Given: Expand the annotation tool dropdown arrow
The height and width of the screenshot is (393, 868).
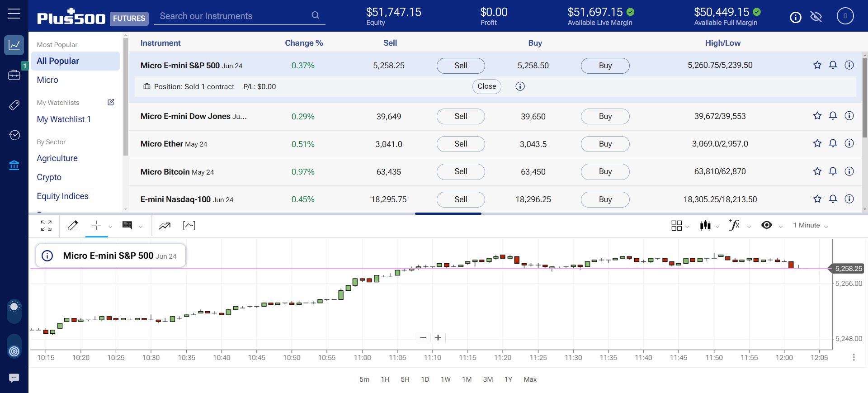Looking at the screenshot, I should pos(141,227).
